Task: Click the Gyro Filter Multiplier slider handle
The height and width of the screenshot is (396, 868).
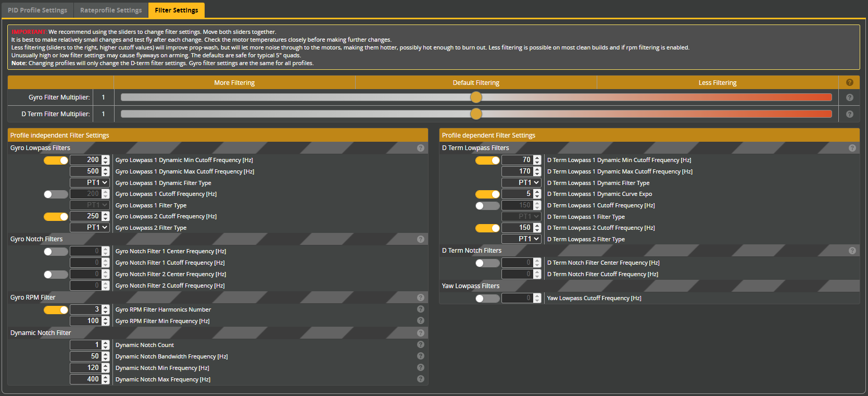Action: tap(476, 97)
